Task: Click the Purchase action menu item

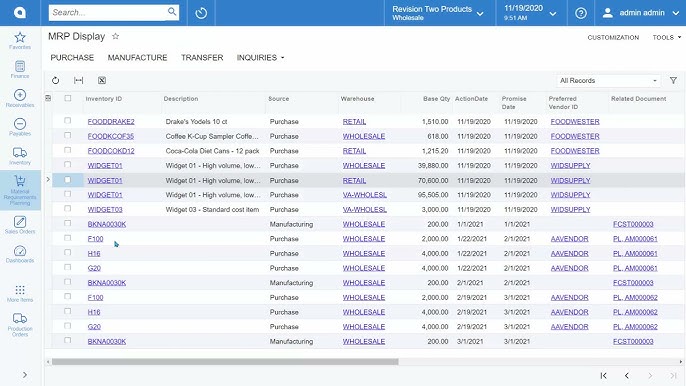Action: (x=72, y=58)
